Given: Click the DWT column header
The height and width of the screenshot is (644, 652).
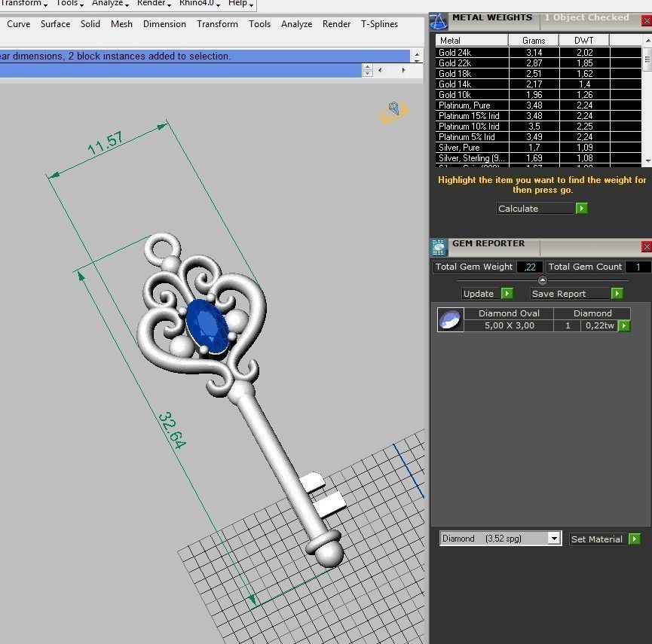Looking at the screenshot, I should pyautogui.click(x=584, y=41).
